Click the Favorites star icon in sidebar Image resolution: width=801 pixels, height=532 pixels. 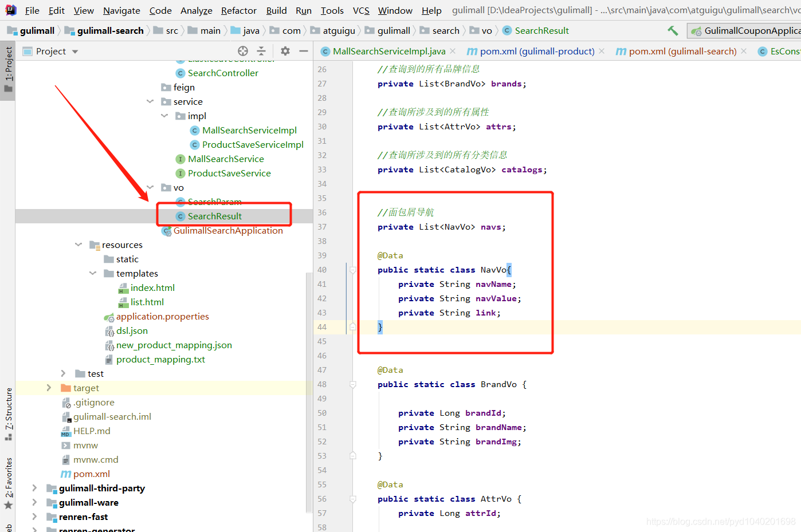8,505
